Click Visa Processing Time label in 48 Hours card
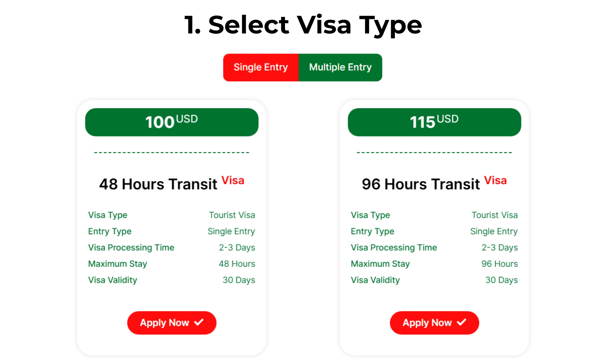 pos(131,248)
